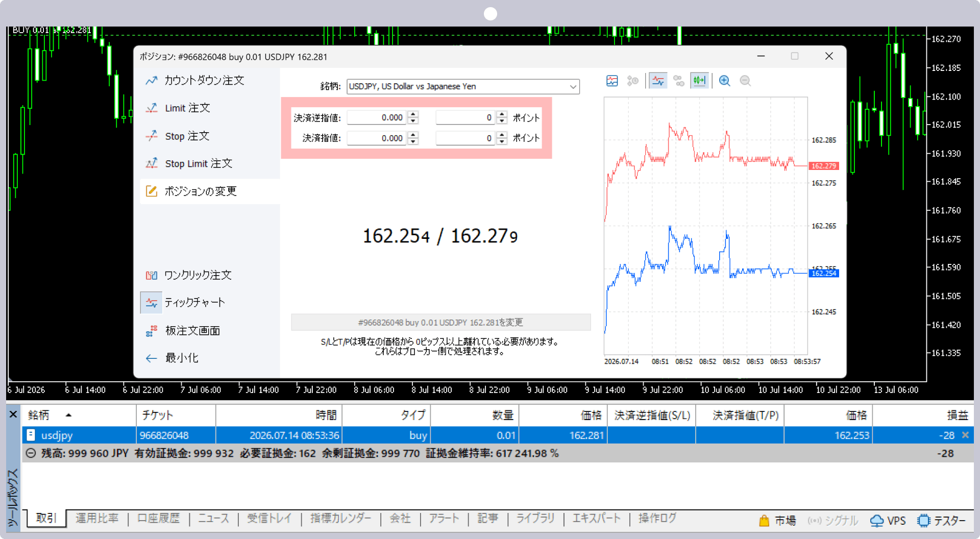Screen dimensions: 980x539
Task: Click the #966826048 を変更 modify button
Action: [440, 323]
